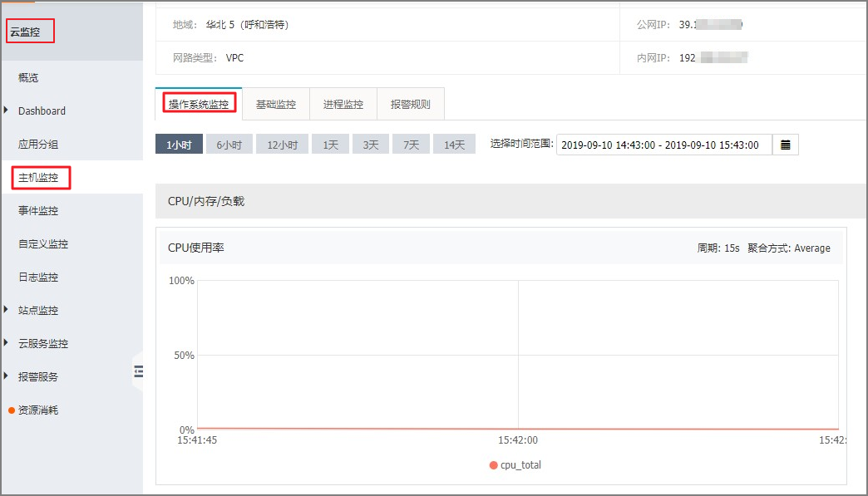This screenshot has width=868, height=496.
Task: Click the 云监控 sidebar title
Action: 25,32
